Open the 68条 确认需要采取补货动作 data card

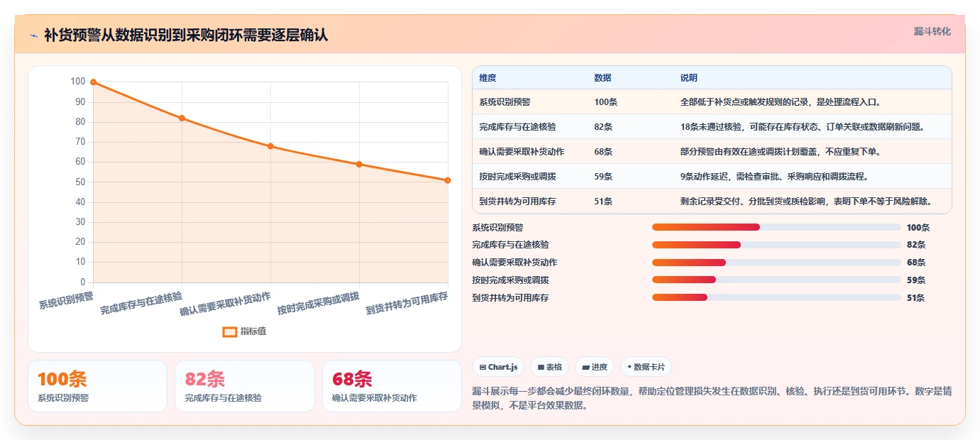point(392,386)
